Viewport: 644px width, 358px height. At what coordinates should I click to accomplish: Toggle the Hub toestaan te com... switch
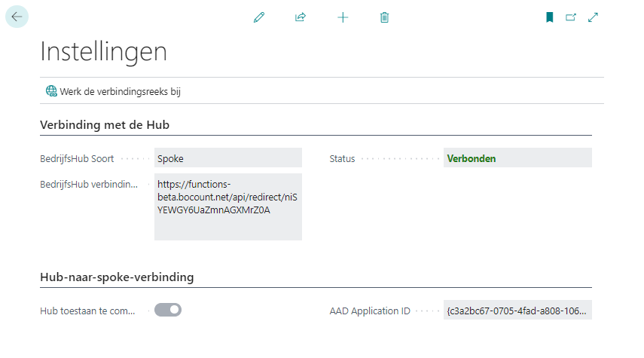[168, 310]
